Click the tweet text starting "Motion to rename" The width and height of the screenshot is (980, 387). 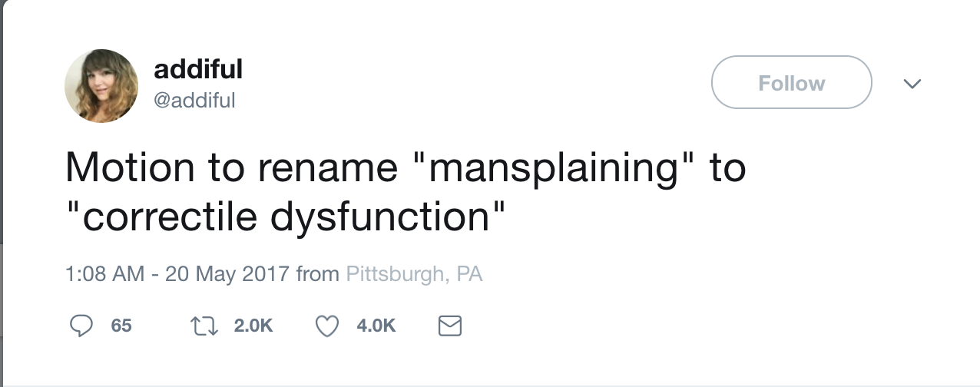[x=406, y=192]
